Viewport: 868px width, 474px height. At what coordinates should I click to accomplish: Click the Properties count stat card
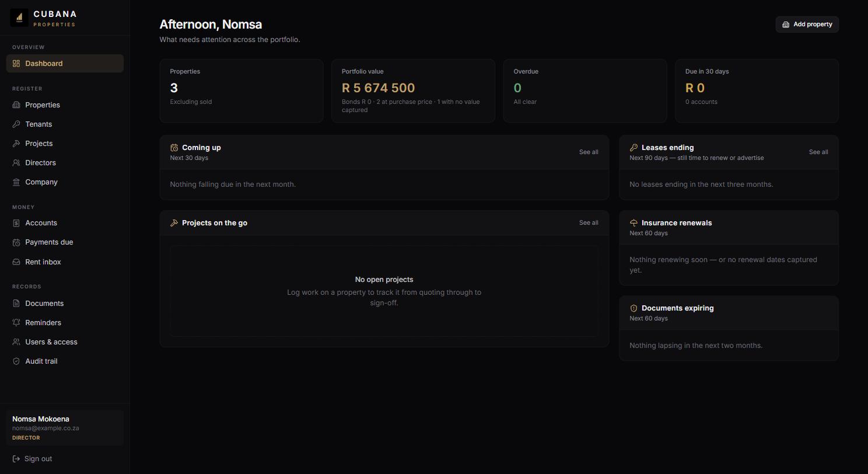point(242,90)
